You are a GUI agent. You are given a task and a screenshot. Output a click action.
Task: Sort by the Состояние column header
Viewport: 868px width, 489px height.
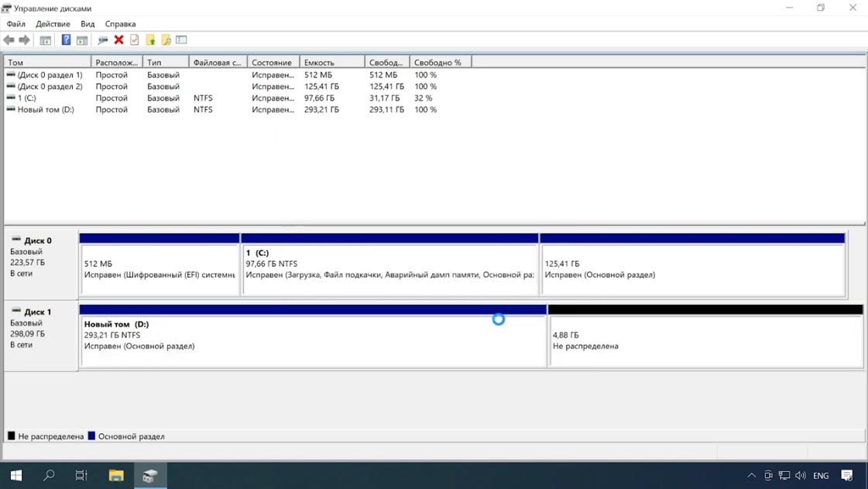tap(273, 63)
